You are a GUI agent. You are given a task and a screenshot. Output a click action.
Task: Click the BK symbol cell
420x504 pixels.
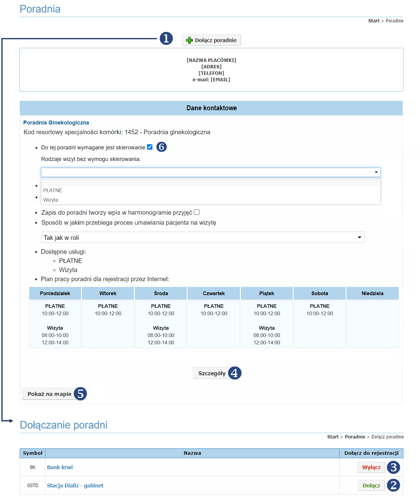click(x=32, y=467)
